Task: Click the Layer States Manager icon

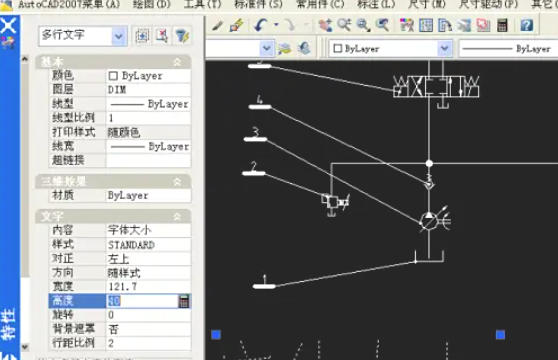Action: (304, 48)
